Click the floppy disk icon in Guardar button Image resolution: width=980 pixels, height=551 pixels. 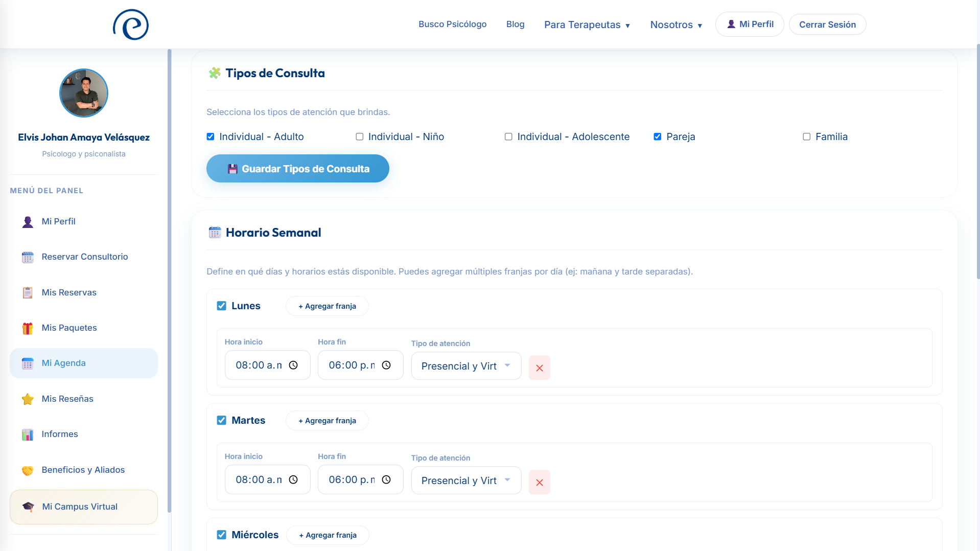232,169
